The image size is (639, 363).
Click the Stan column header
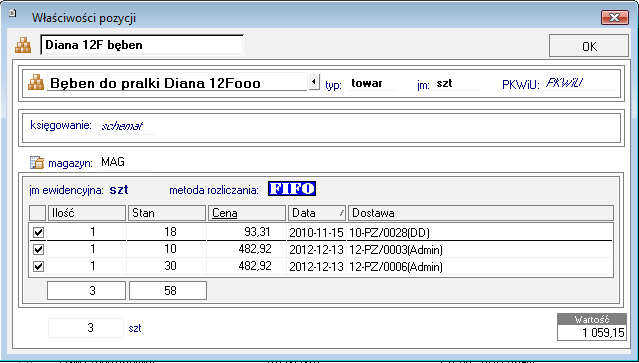pyautogui.click(x=167, y=213)
